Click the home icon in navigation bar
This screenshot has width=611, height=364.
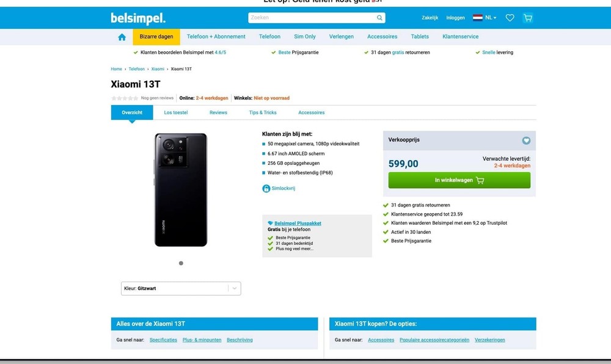coord(122,37)
